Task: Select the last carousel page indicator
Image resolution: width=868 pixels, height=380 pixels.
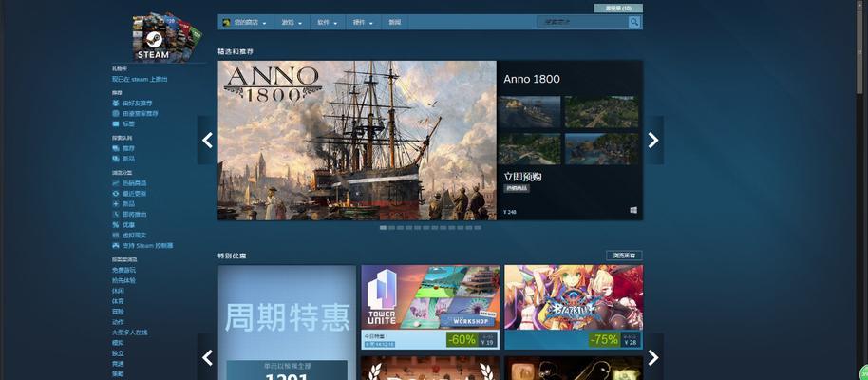Action: pos(478,228)
